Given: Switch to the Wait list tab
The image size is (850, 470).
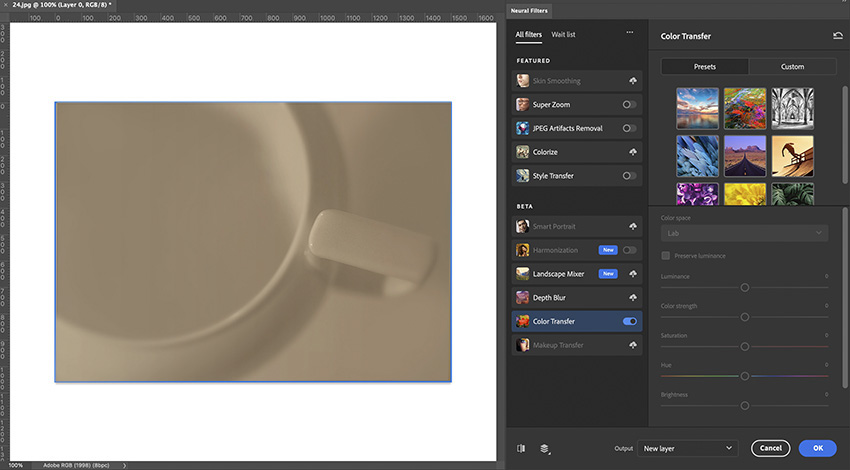Looking at the screenshot, I should click(563, 35).
